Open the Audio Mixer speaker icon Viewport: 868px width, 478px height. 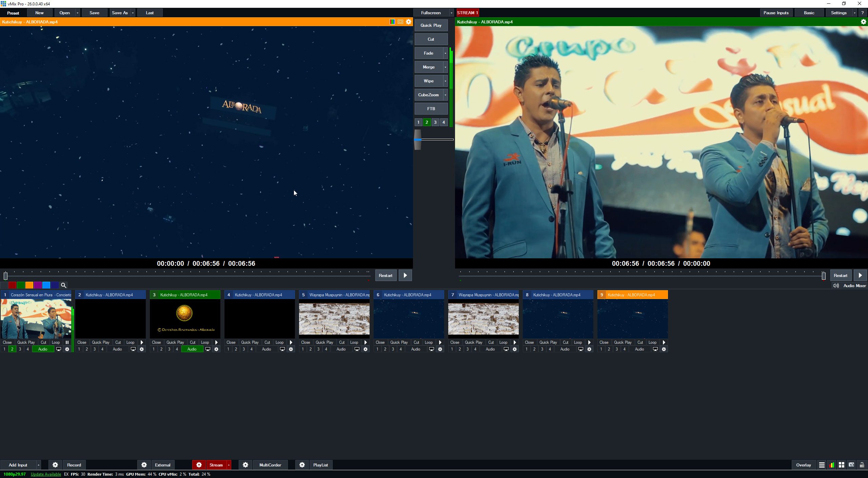tap(836, 285)
